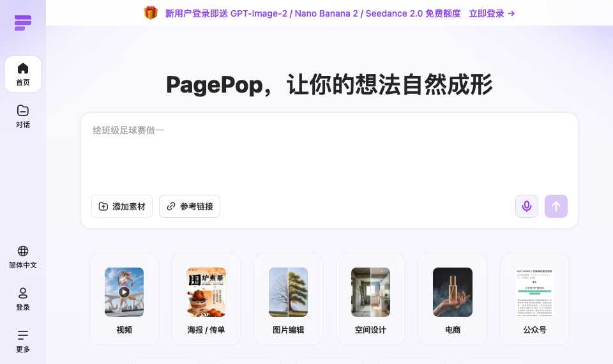Select the 图片编辑 category card
The height and width of the screenshot is (364, 613).
pos(289,300)
